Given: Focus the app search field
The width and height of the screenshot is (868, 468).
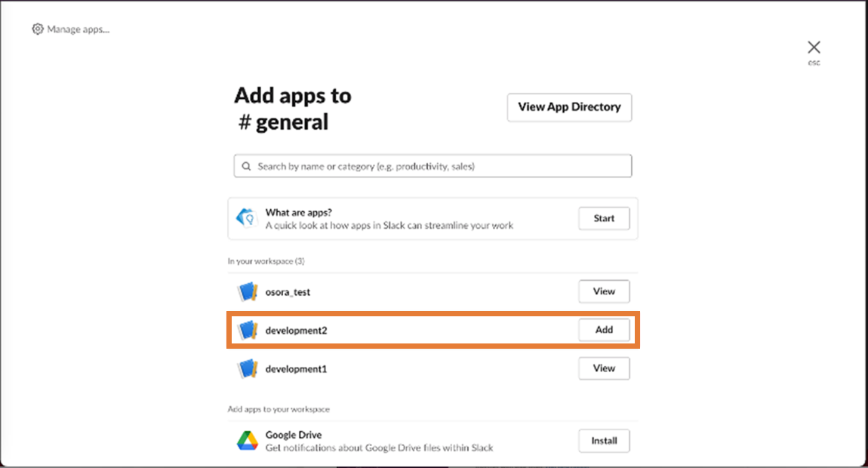Looking at the screenshot, I should (x=438, y=166).
